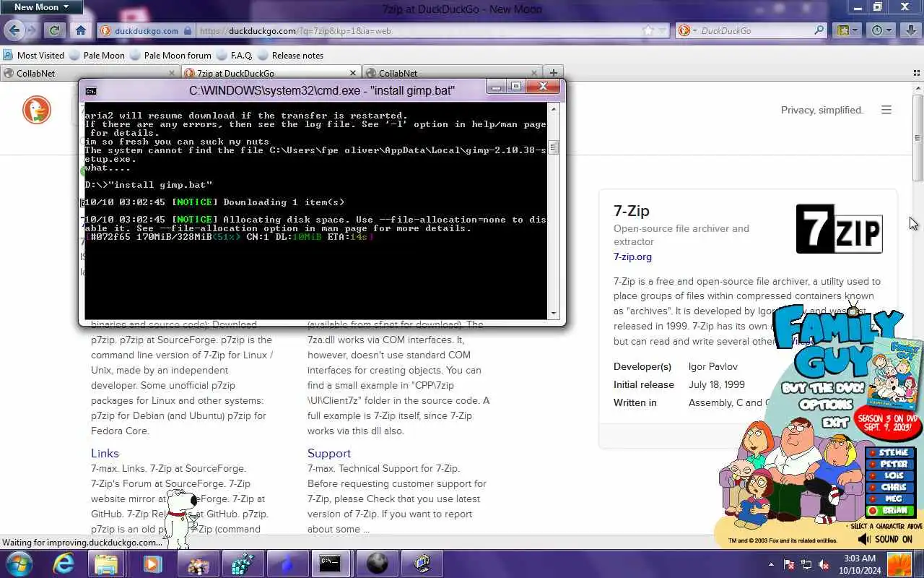Open the blue moon taskbar icon
Image resolution: width=924 pixels, height=578 pixels.
coord(287,564)
